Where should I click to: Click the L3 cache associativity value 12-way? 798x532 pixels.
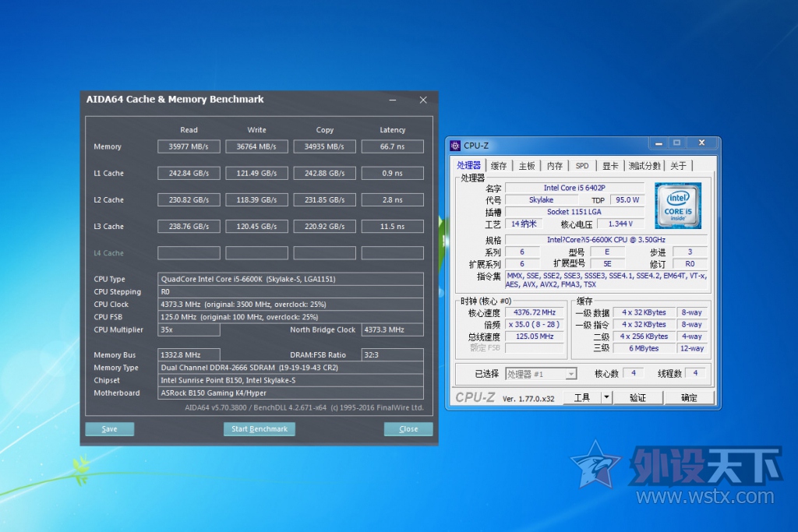(692, 348)
